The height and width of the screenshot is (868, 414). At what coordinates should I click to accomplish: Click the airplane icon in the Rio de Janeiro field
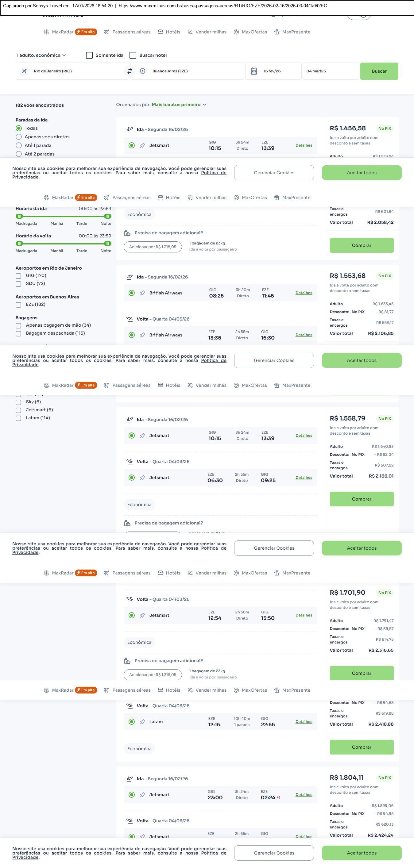point(24,71)
